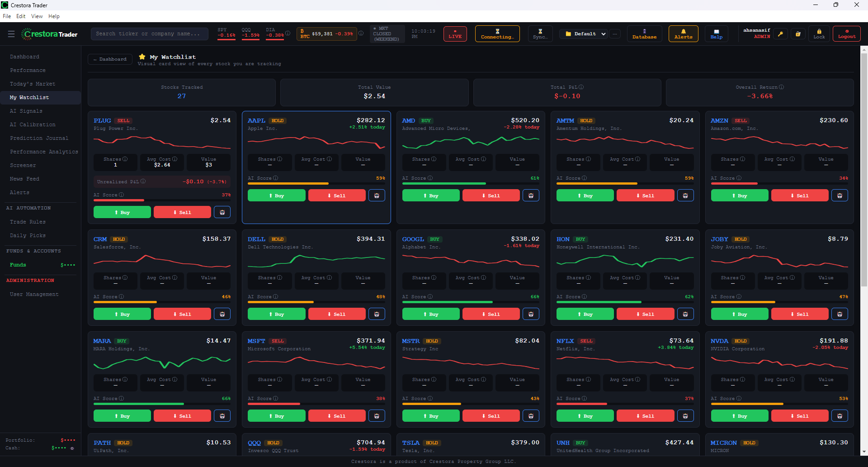This screenshot has width=868, height=467.
Task: Buy NFLX with its Buy button
Action: coord(585,416)
